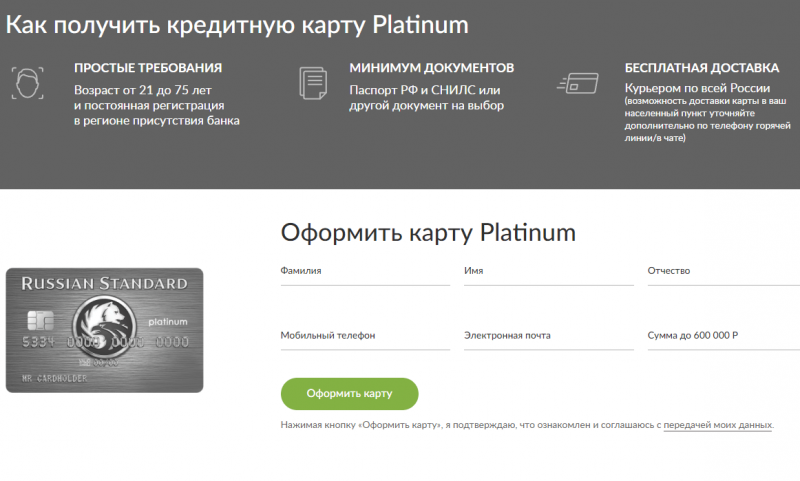
Task: Click the documents icon beside Минимум документов
Action: 313,83
